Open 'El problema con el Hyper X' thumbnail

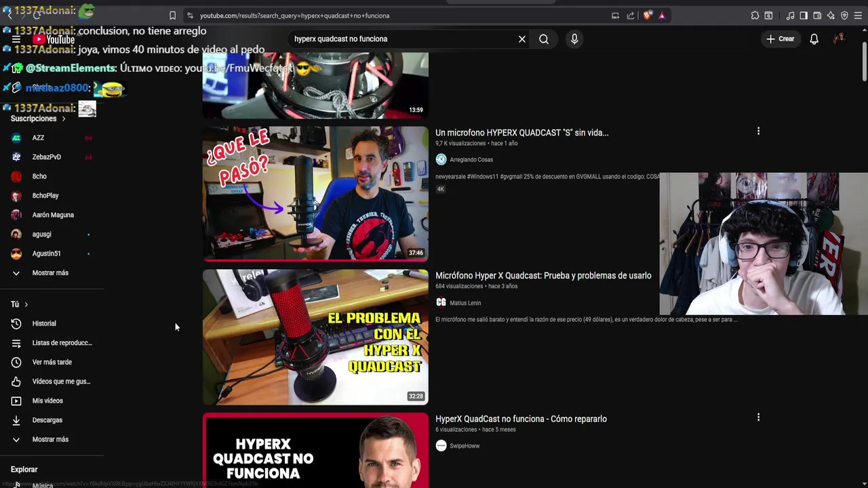(x=315, y=337)
